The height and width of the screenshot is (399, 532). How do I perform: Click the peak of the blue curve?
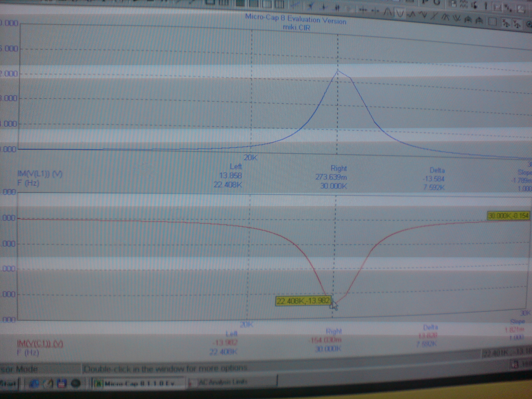(338, 71)
